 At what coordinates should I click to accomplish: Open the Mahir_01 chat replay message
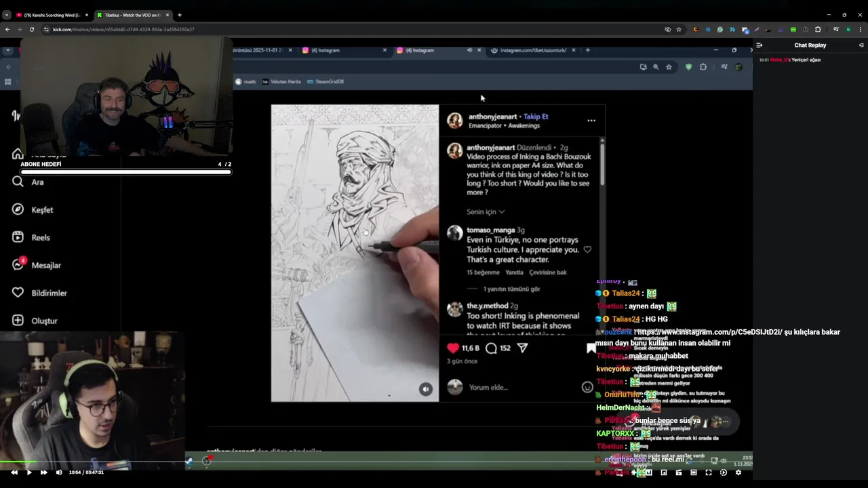click(790, 60)
